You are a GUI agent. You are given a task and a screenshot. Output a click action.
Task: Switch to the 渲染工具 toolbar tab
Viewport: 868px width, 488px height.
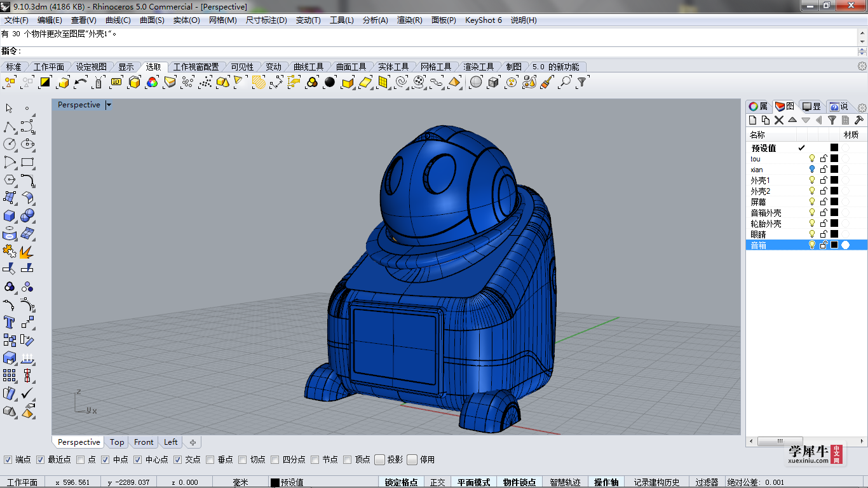click(478, 67)
